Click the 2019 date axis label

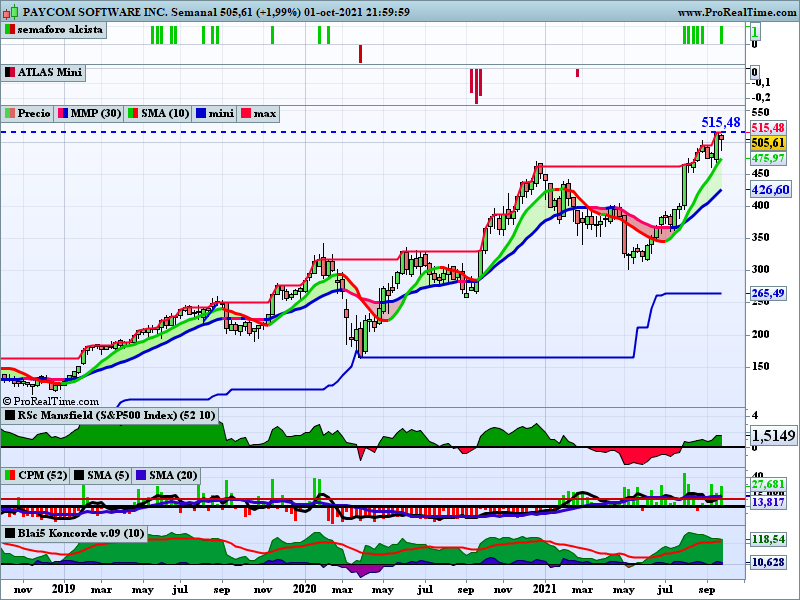click(63, 589)
